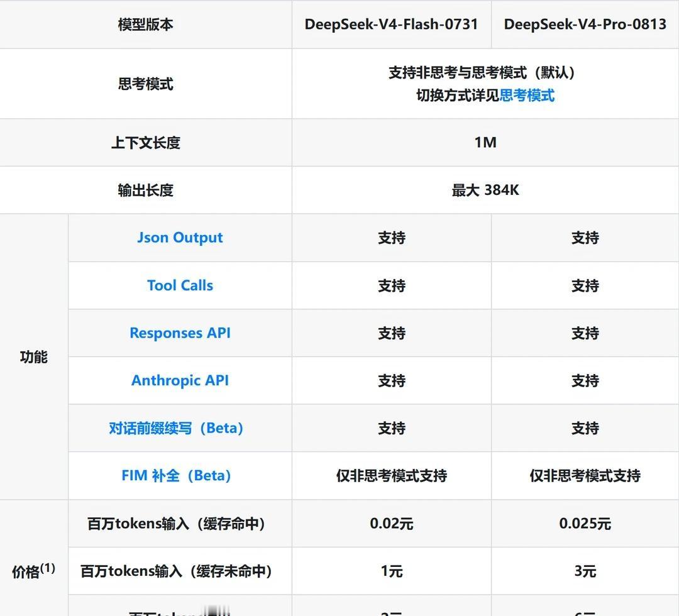Click the 百万tokens输入（缓存未命中）label
The height and width of the screenshot is (616, 679).
point(176,571)
